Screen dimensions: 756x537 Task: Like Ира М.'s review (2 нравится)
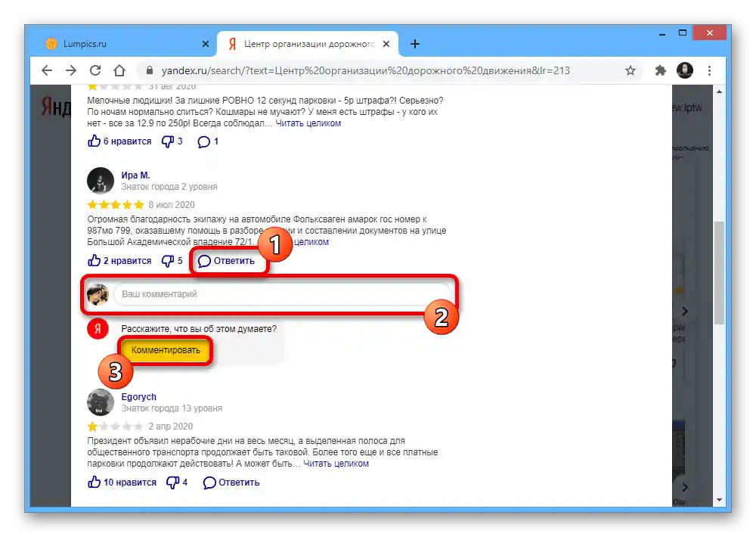pos(119,261)
